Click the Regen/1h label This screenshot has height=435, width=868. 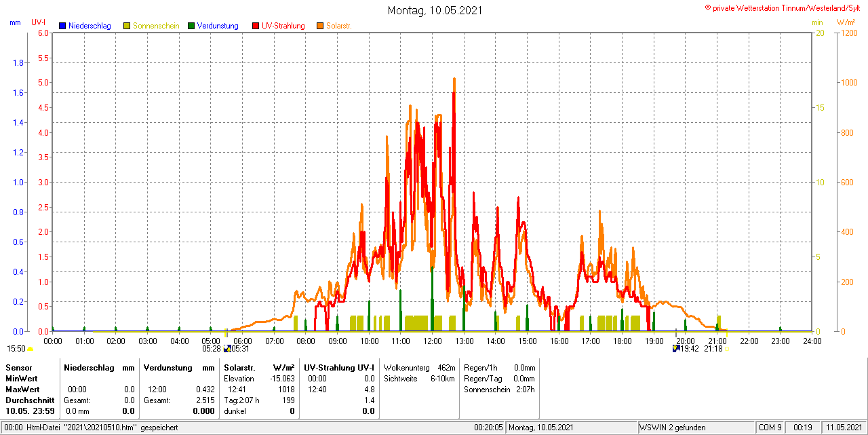480,367
